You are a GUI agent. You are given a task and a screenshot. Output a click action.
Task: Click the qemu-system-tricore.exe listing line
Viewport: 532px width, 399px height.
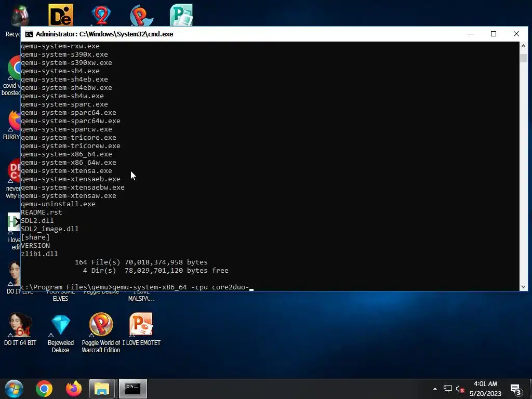pos(69,137)
